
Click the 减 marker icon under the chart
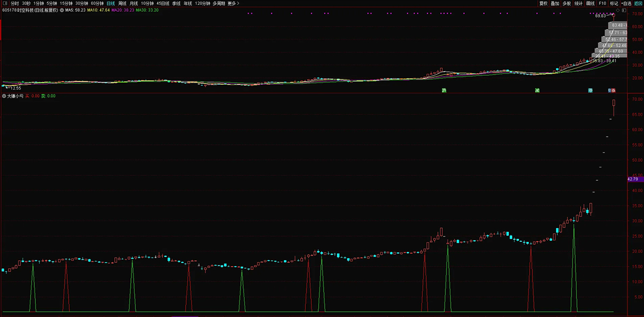537,90
